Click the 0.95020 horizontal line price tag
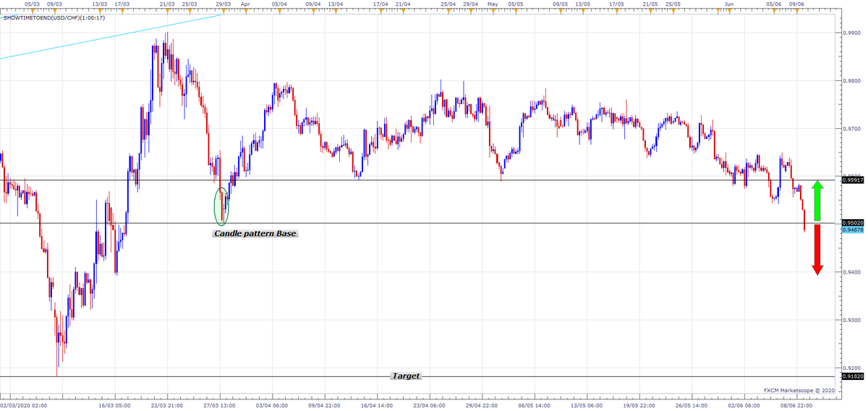The image size is (868, 411). [x=854, y=224]
